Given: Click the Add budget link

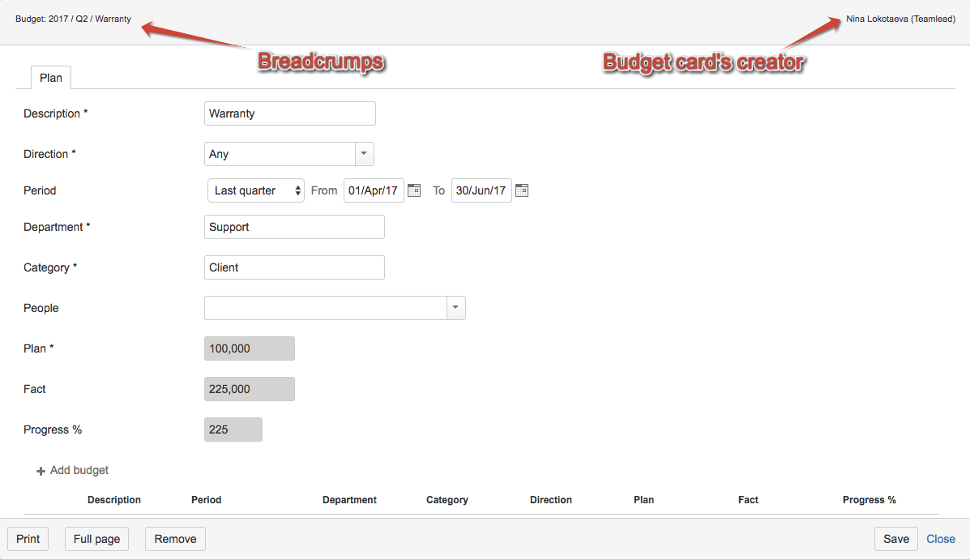Looking at the screenshot, I should click(x=79, y=470).
